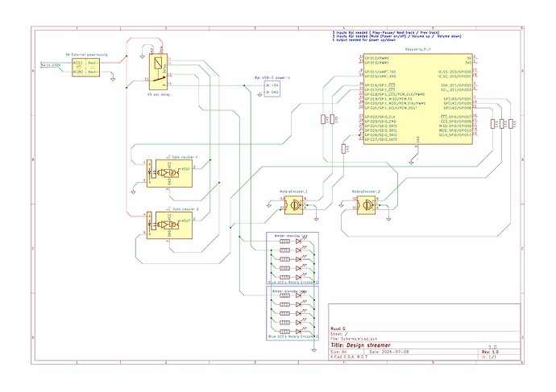Select amber standby LED in Rotary Encoder 1 group
556x392 pixels.
tap(299, 241)
